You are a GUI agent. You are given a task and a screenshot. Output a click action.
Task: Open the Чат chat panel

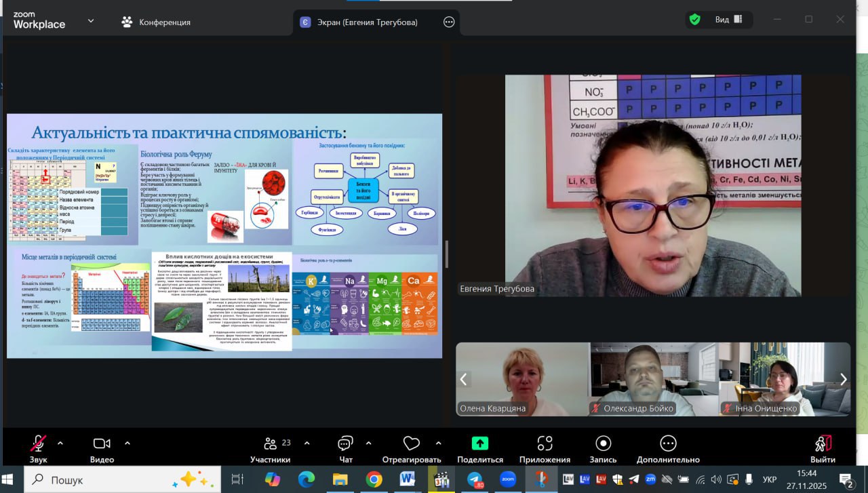point(345,444)
